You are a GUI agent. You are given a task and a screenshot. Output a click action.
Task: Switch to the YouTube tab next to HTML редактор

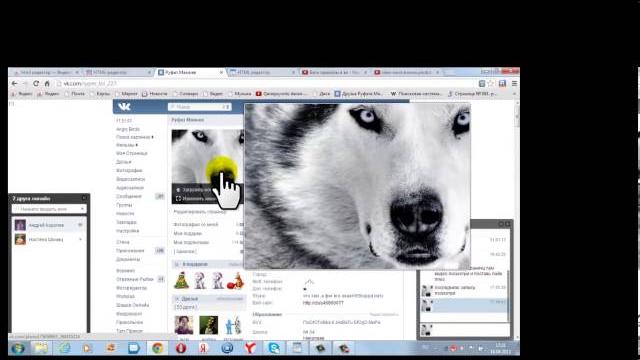click(333, 72)
